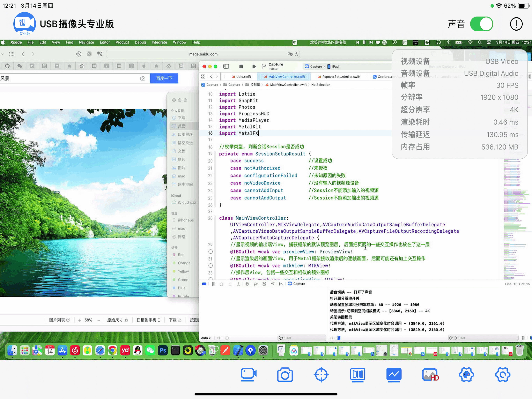The image size is (532, 399).
Task: Select the Orange tag in Finder sidebar
Action: pyautogui.click(x=181, y=263)
